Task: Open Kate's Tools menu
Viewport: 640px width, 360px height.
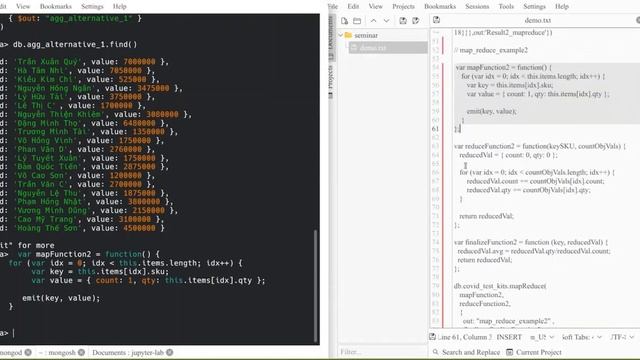Action: coord(506,6)
